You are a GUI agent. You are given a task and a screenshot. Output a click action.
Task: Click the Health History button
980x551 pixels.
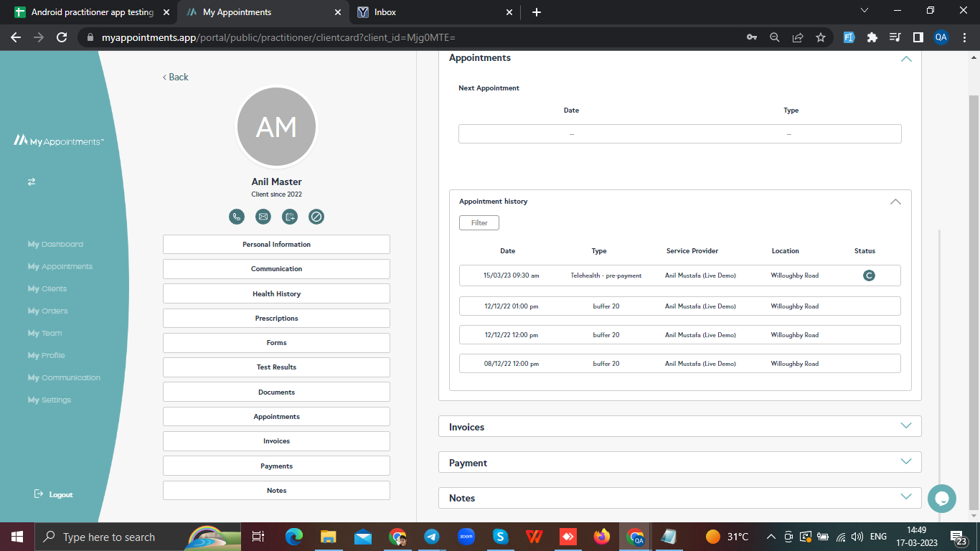276,293
